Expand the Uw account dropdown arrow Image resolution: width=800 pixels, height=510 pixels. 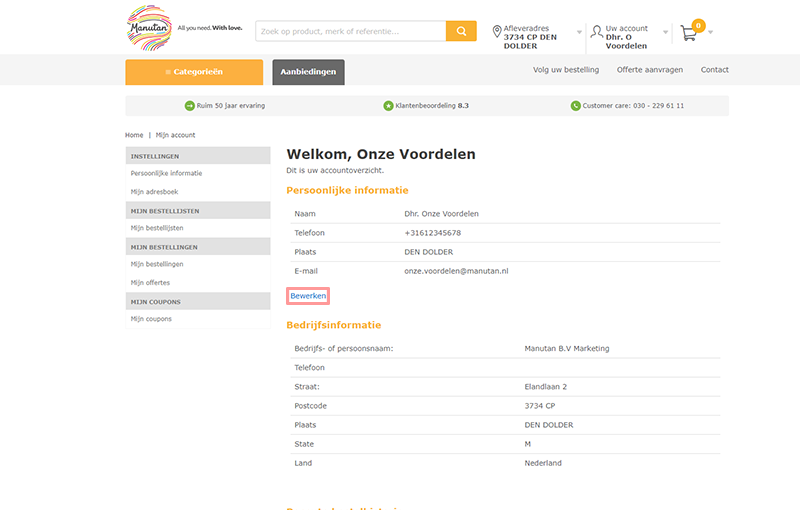point(664,33)
